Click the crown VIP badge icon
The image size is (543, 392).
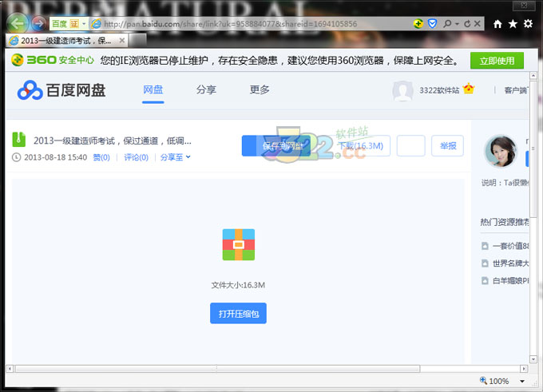coord(468,89)
